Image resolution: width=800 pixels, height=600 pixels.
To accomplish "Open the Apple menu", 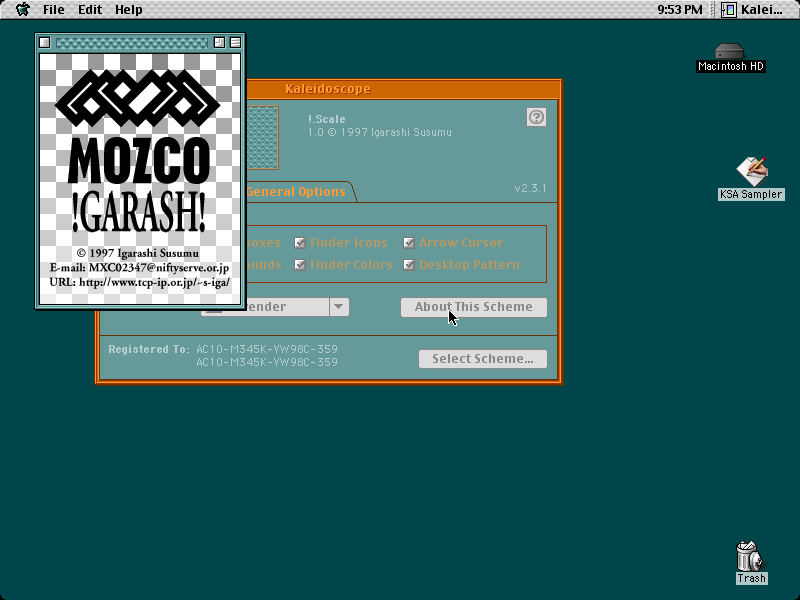I will click(x=23, y=9).
